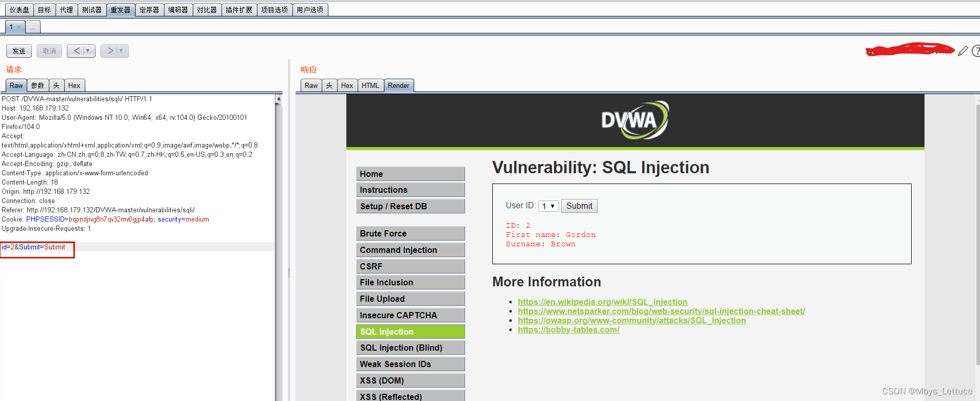This screenshot has height=401, width=980.
Task: Click the 发送 send button
Action: point(19,51)
